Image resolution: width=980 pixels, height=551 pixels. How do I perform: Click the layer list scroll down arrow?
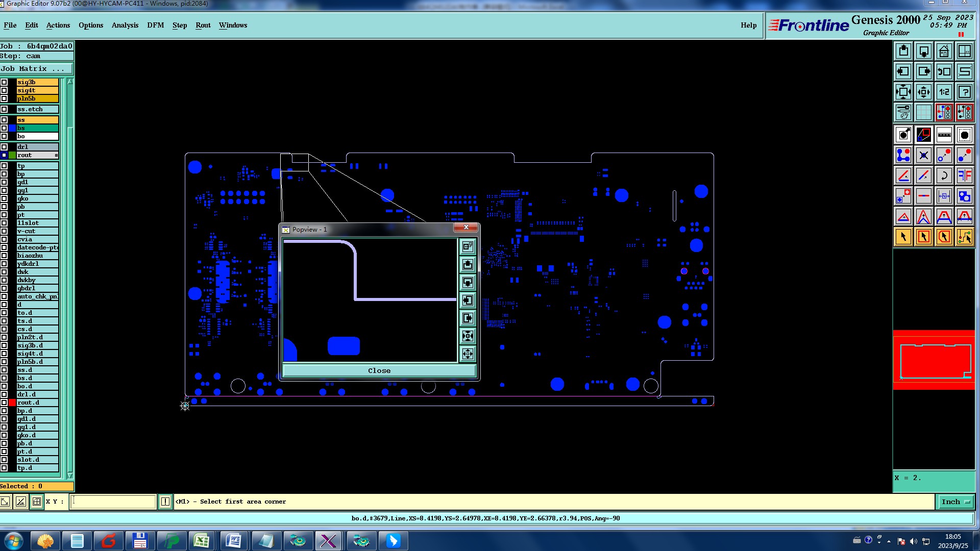(x=70, y=475)
